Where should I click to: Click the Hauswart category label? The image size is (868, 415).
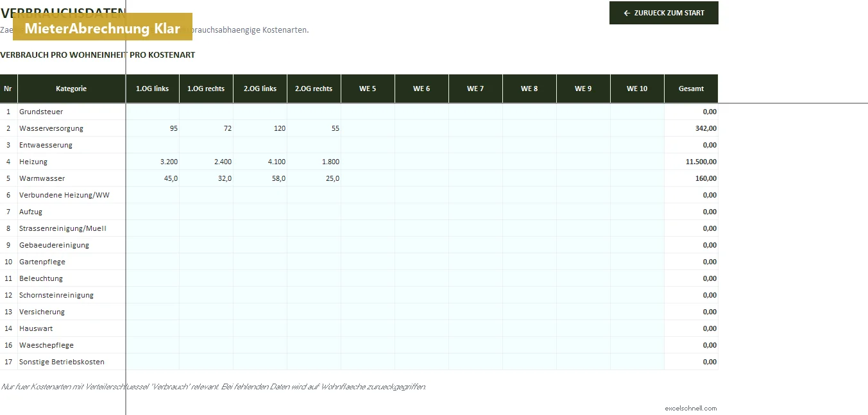point(36,328)
